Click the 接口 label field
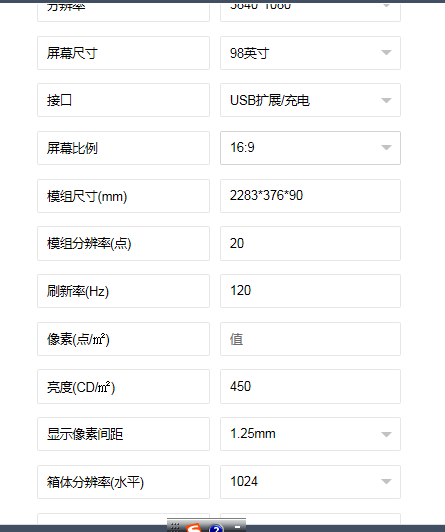Viewport: 445px width, 532px height. pos(123,100)
